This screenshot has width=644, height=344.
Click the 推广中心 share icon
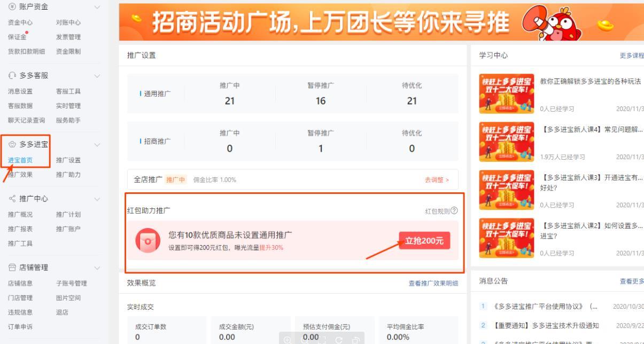(12, 199)
